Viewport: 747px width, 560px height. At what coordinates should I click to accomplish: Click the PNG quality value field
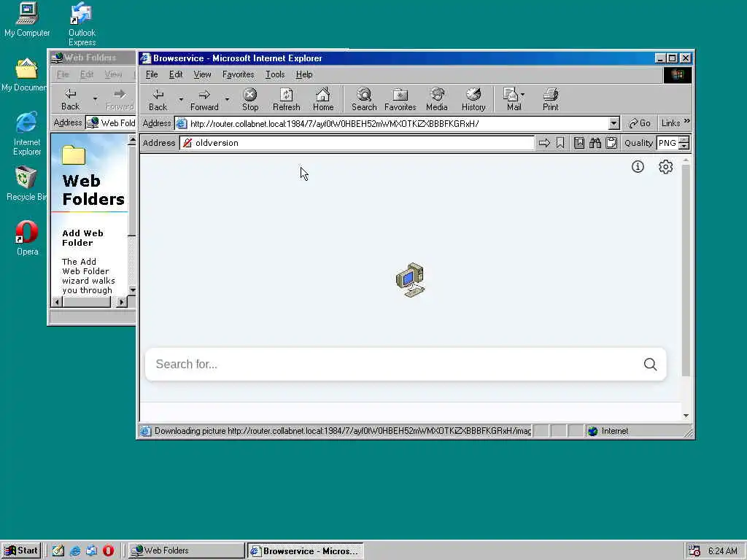(667, 143)
